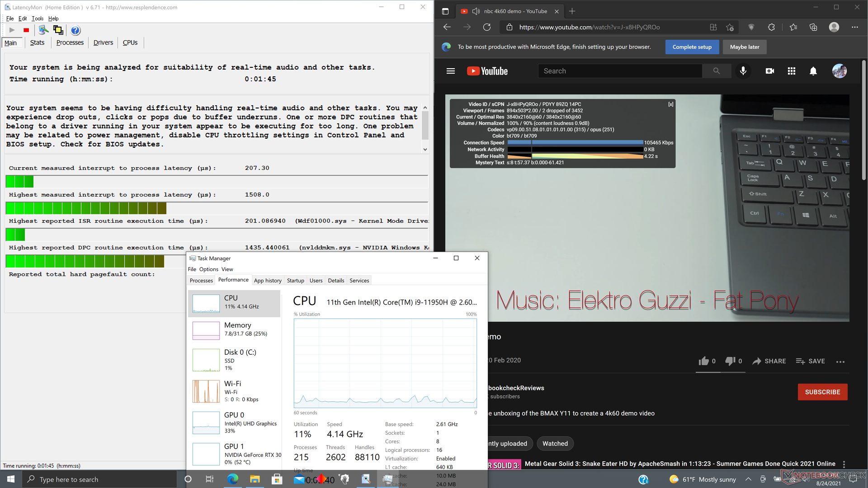This screenshot has height=488, width=868.
Task: Click the like thumbs-up icon
Action: [x=703, y=361]
